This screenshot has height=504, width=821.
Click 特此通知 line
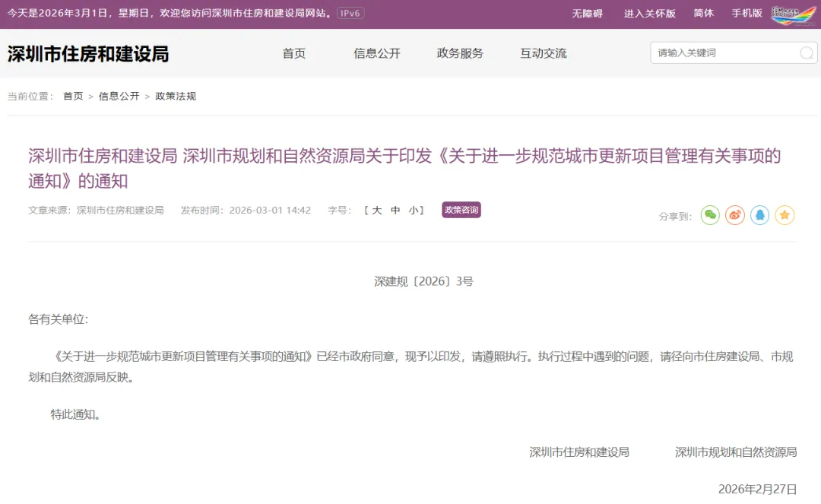(75, 414)
